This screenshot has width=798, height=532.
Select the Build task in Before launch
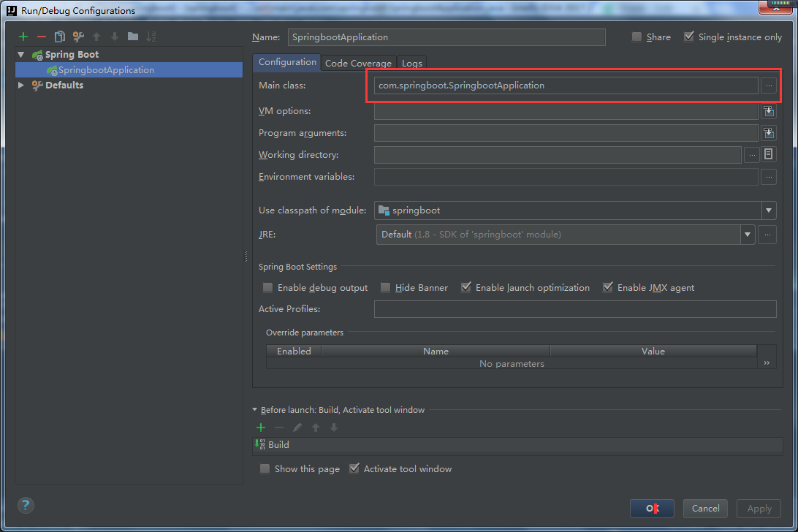[517, 445]
